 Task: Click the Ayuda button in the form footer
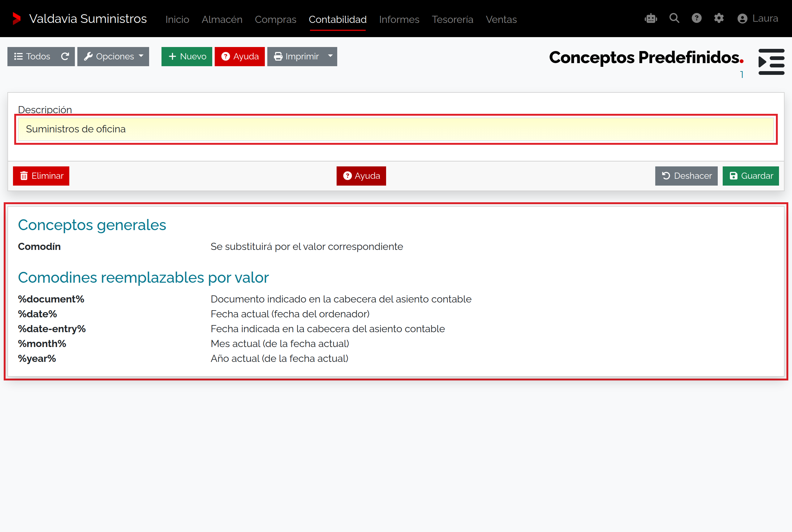point(361,176)
